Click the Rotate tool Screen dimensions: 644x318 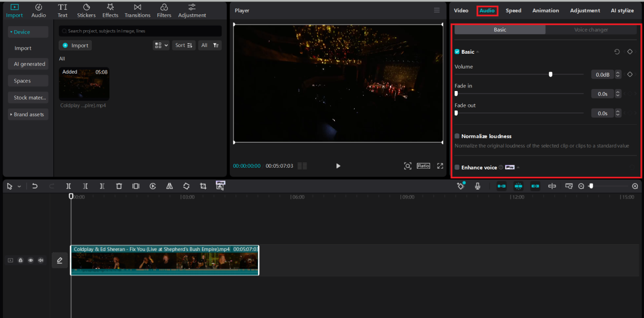(186, 187)
